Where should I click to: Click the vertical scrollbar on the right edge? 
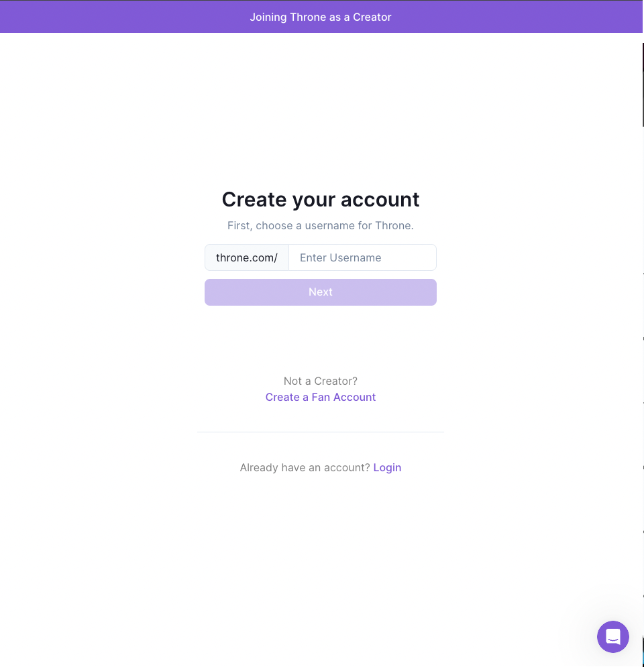(643, 84)
